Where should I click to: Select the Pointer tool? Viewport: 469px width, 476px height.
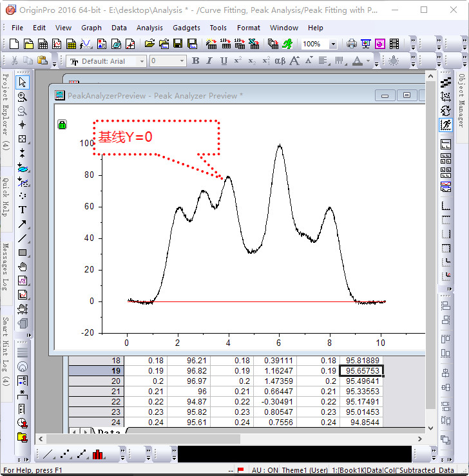22,82
